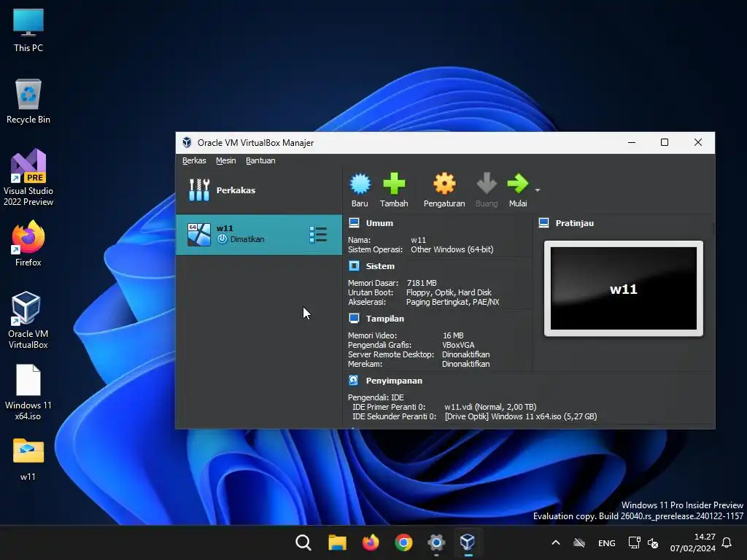The height and width of the screenshot is (560, 747).
Task: Click the ENG language indicator
Action: click(x=606, y=542)
